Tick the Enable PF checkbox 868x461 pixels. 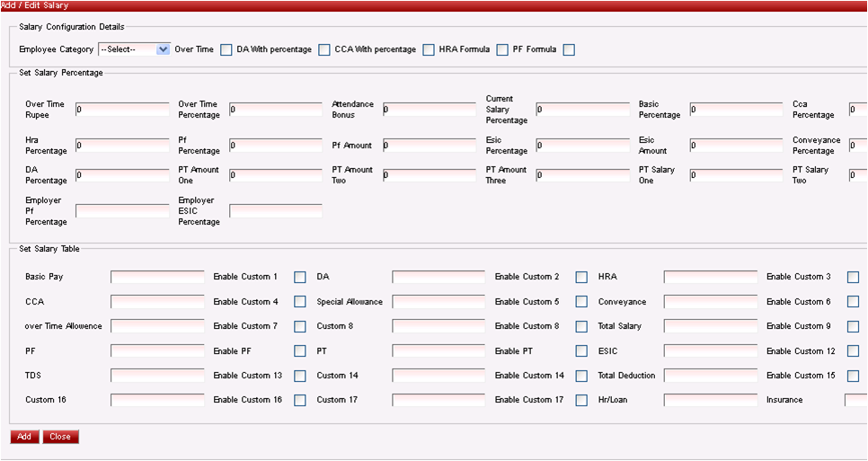300,351
